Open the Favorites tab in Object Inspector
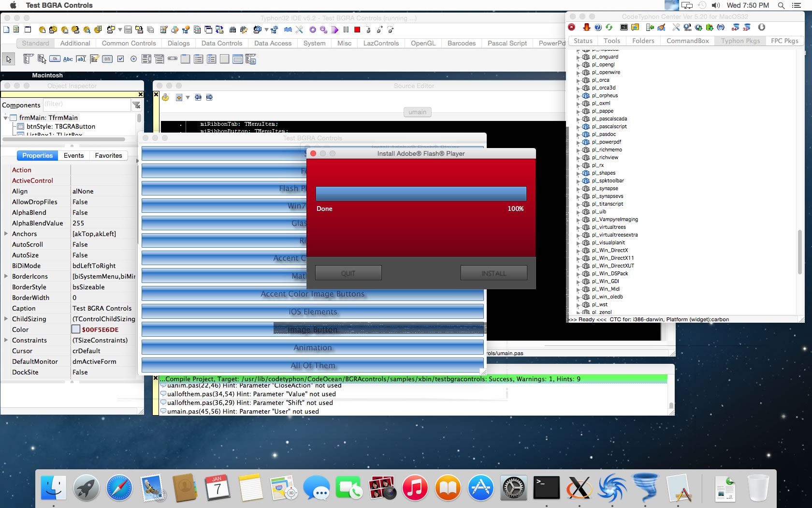 click(108, 155)
